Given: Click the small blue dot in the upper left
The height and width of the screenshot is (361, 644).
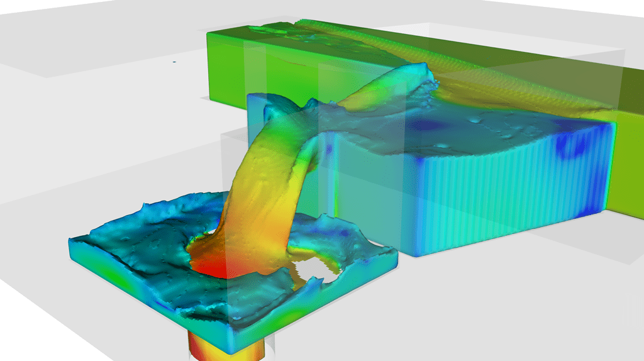Looking at the screenshot, I should tap(175, 63).
